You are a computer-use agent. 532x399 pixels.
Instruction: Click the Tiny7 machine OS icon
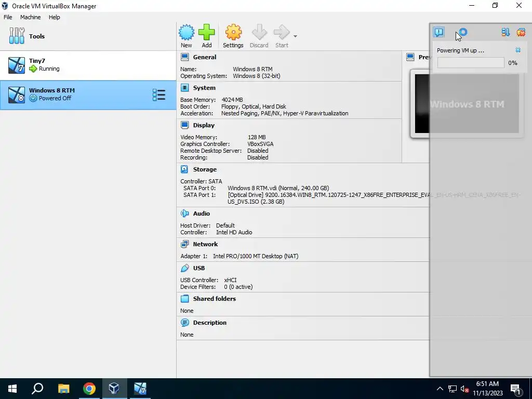(17, 65)
